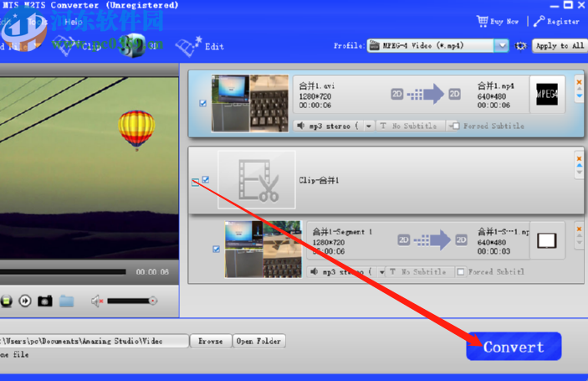
Task: Minimize the converter window
Action: click(555, 7)
